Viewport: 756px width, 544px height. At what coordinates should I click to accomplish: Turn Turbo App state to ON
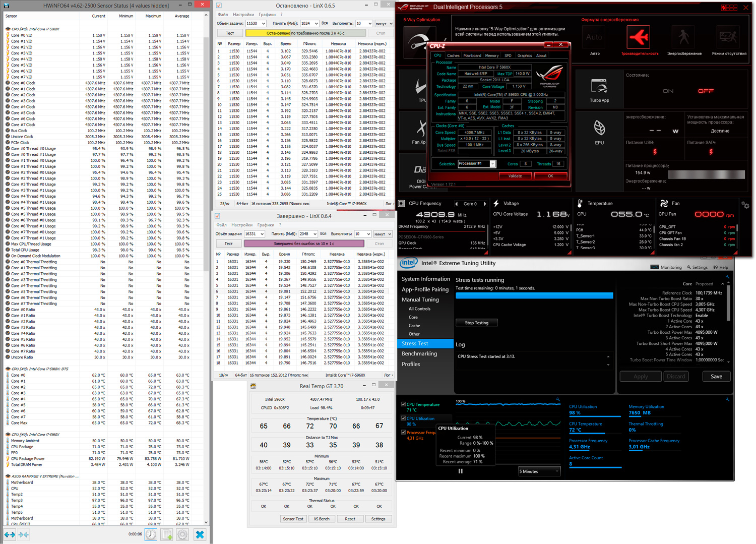668,91
